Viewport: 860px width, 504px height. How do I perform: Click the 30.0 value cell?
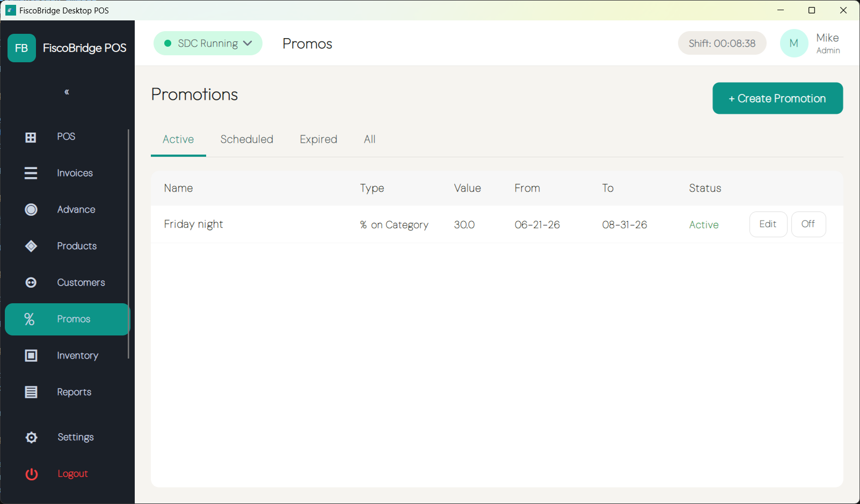click(x=464, y=225)
